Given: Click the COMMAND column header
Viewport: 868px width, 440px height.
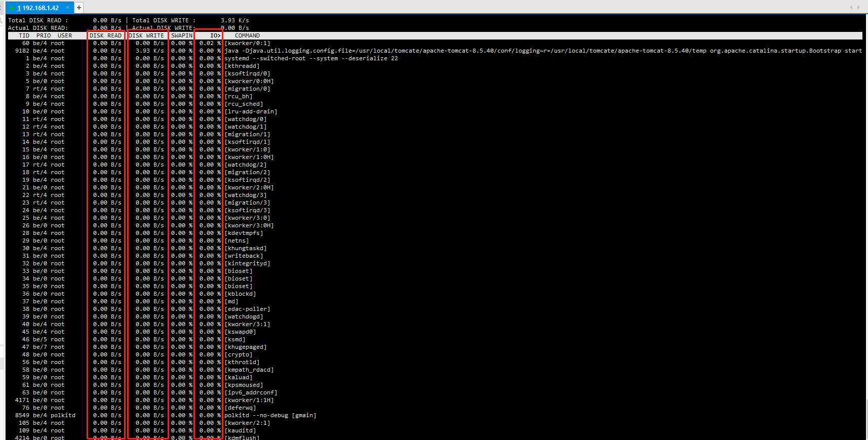Looking at the screenshot, I should pos(247,35).
